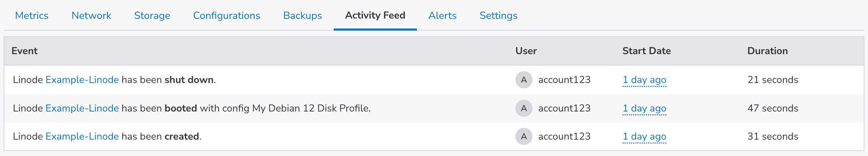Switch to the Network tab
Screen dimensions: 868x156
click(x=91, y=16)
